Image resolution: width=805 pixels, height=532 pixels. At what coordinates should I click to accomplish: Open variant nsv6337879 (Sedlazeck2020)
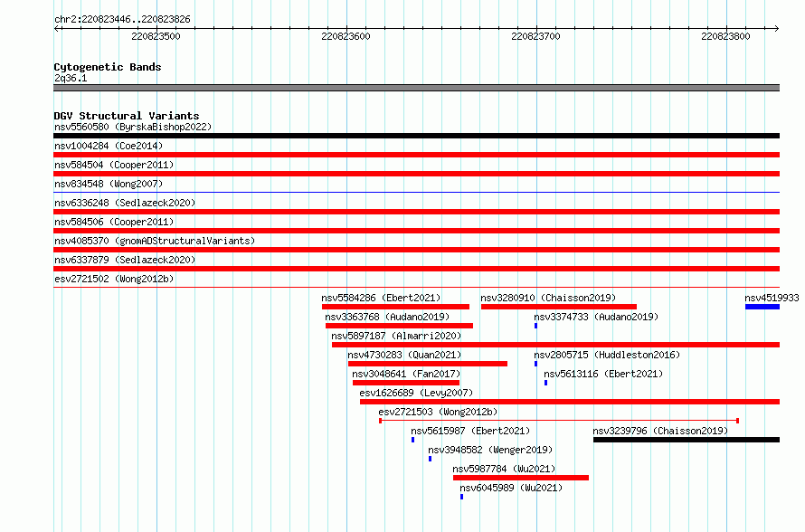coord(125,260)
